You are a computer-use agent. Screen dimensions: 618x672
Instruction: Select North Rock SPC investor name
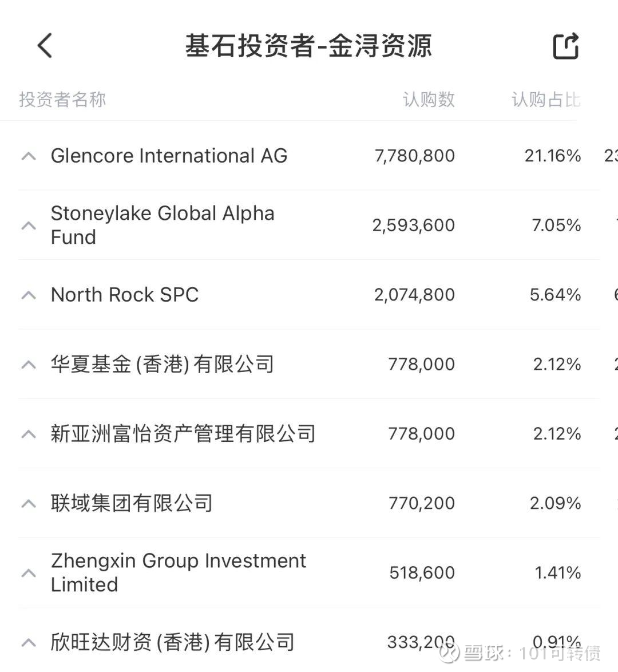click(x=125, y=295)
